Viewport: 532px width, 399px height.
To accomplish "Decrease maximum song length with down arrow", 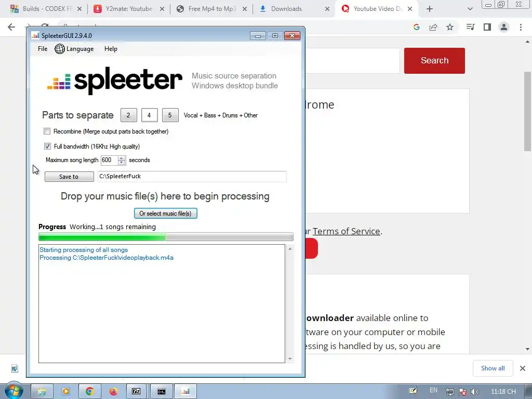I will click(x=122, y=163).
